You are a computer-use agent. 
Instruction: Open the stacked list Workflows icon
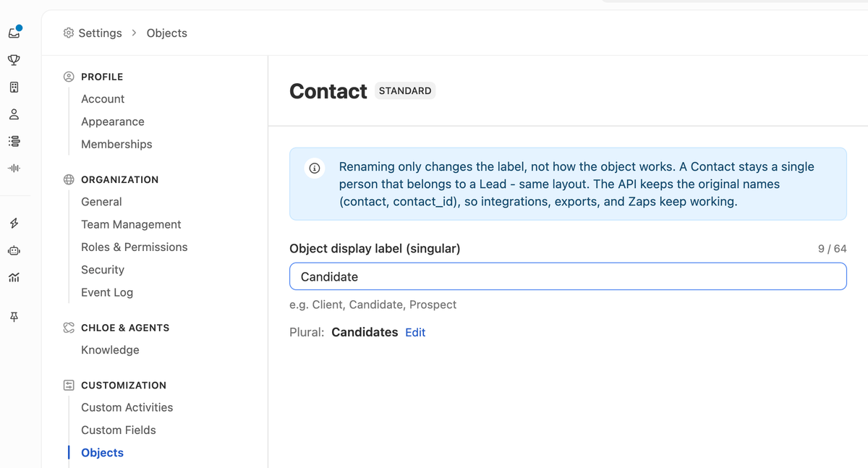tap(14, 141)
